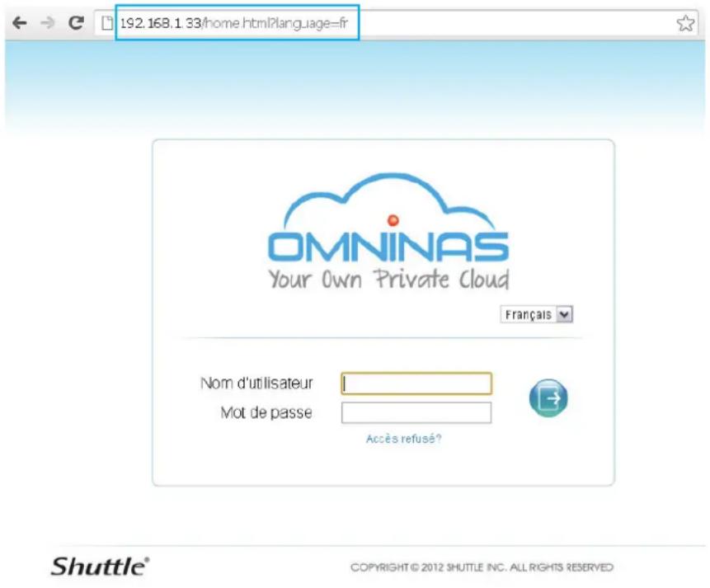Click the browser forward arrow
710x588 pixels.
coord(48,22)
